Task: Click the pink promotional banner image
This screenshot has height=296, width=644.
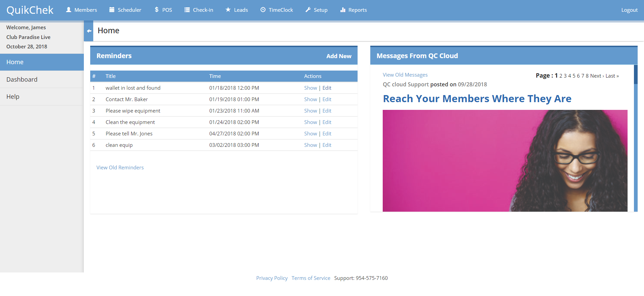Action: (x=505, y=161)
